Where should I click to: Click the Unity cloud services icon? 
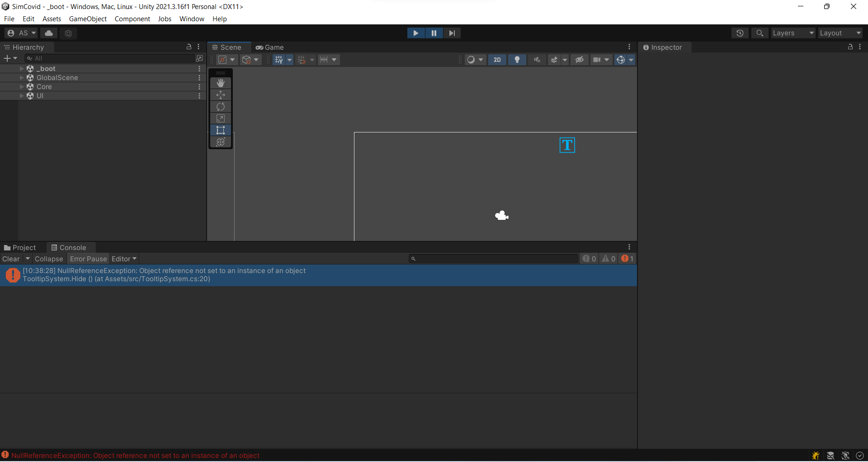pos(48,33)
